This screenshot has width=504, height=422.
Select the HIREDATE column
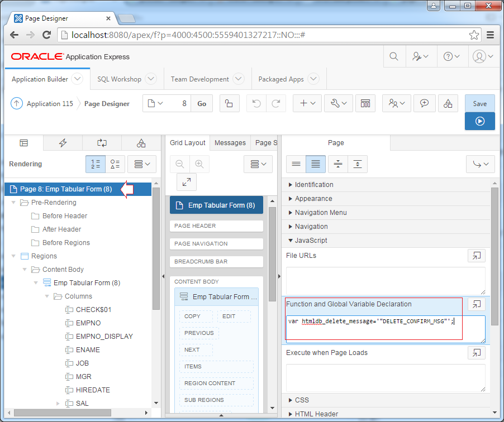[93, 390]
